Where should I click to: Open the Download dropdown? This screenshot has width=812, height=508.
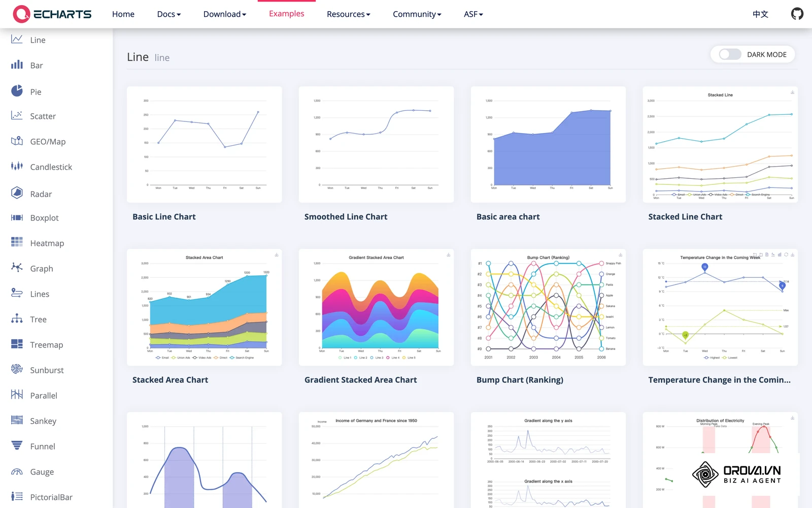tap(225, 14)
